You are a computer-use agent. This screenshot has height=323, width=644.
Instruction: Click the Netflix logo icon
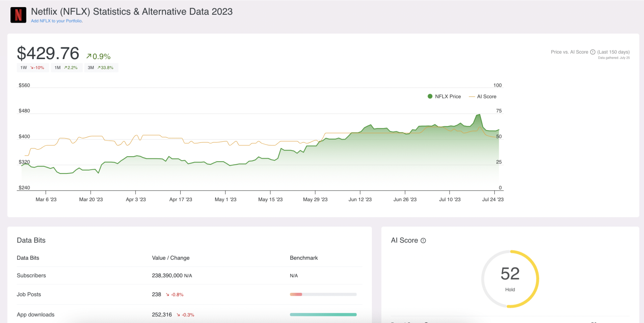click(x=18, y=15)
